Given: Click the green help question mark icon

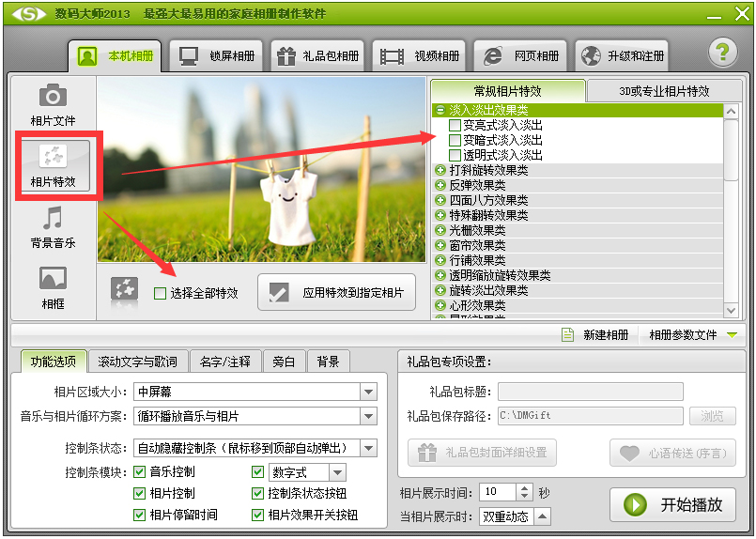Looking at the screenshot, I should (x=722, y=53).
